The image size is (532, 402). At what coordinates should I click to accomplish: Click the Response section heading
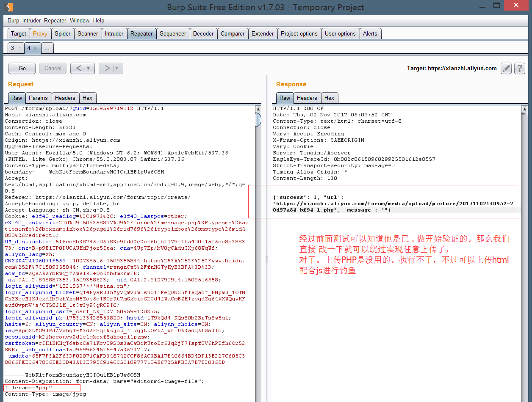pos(291,84)
